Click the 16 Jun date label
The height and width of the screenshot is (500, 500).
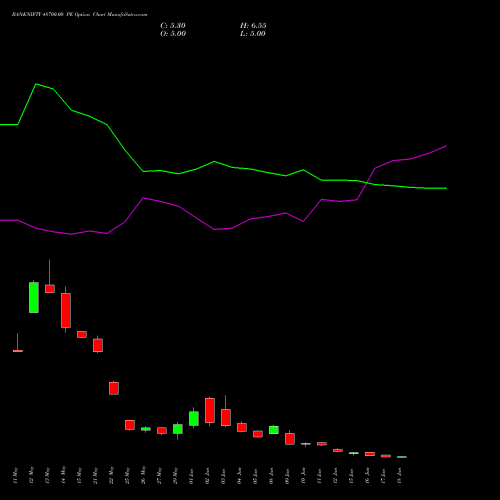coord(368,476)
